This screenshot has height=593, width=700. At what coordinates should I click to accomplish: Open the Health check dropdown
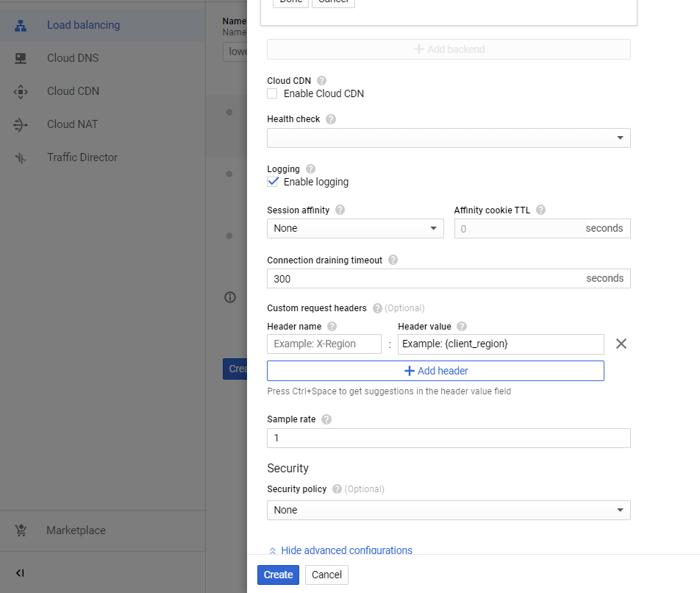(x=449, y=138)
